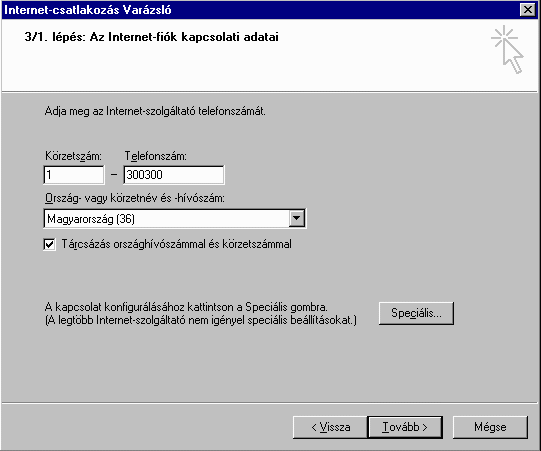
Task: Click the checkbox label text about Tárcsázás
Action: (176, 244)
